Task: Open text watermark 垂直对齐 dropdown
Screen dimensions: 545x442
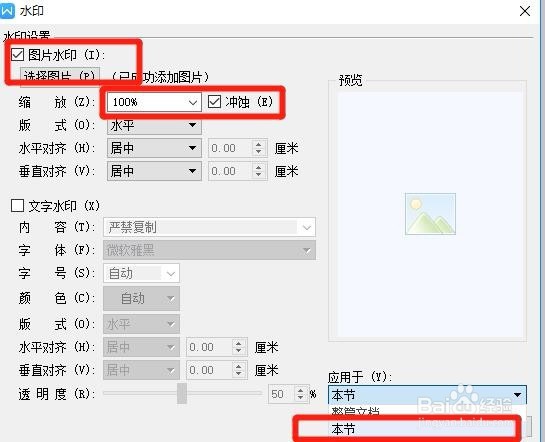Action: coord(141,370)
